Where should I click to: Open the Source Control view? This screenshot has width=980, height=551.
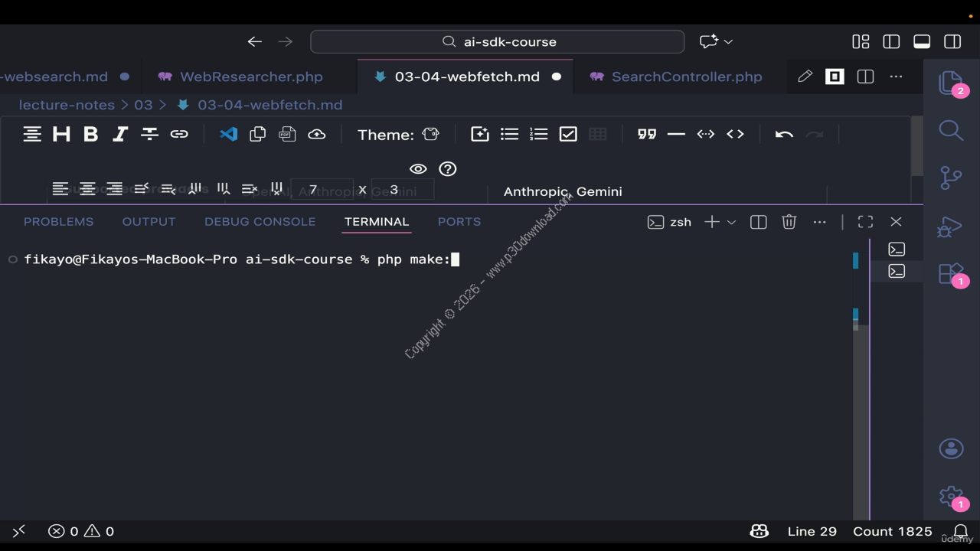click(951, 178)
